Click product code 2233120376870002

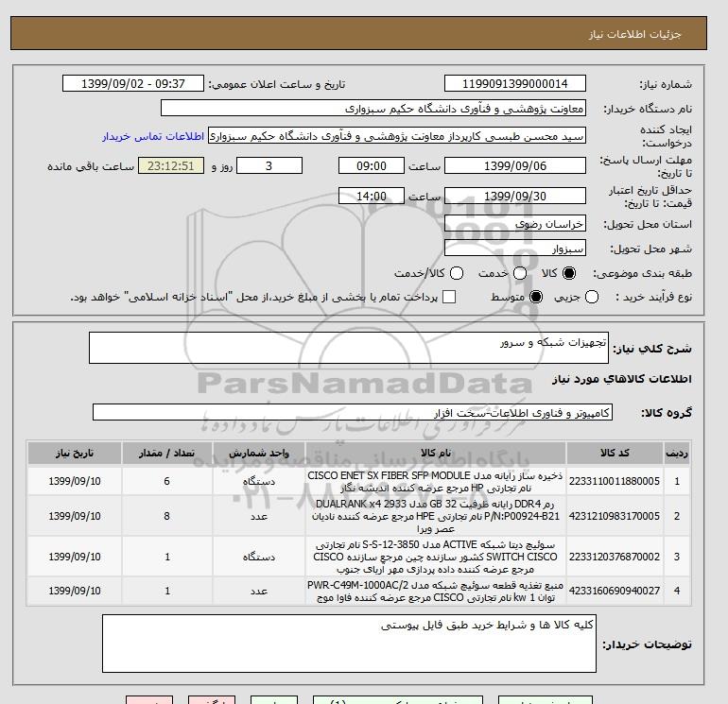click(x=615, y=557)
